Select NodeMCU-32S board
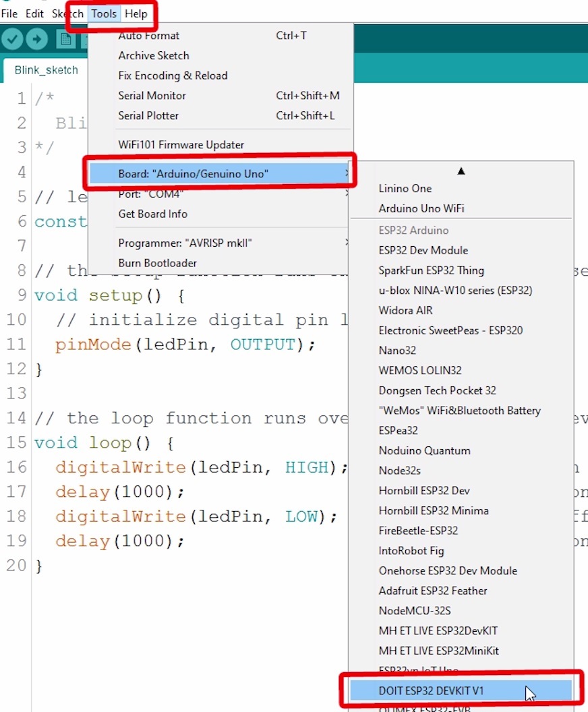Image resolution: width=588 pixels, height=712 pixels. coord(461,610)
